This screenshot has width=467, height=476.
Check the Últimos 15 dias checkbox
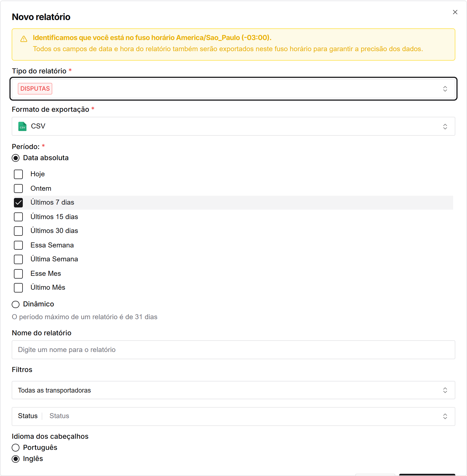[x=18, y=217]
